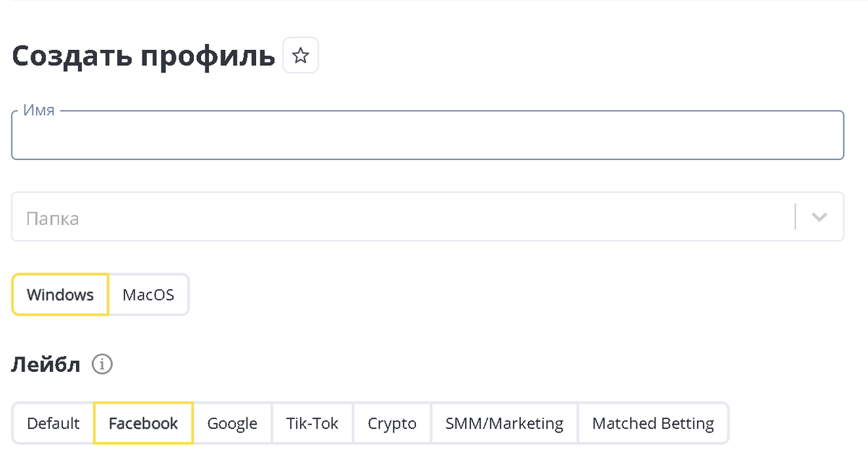Click the vertical separator inside Папка field
The image size is (868, 463).
click(x=795, y=216)
